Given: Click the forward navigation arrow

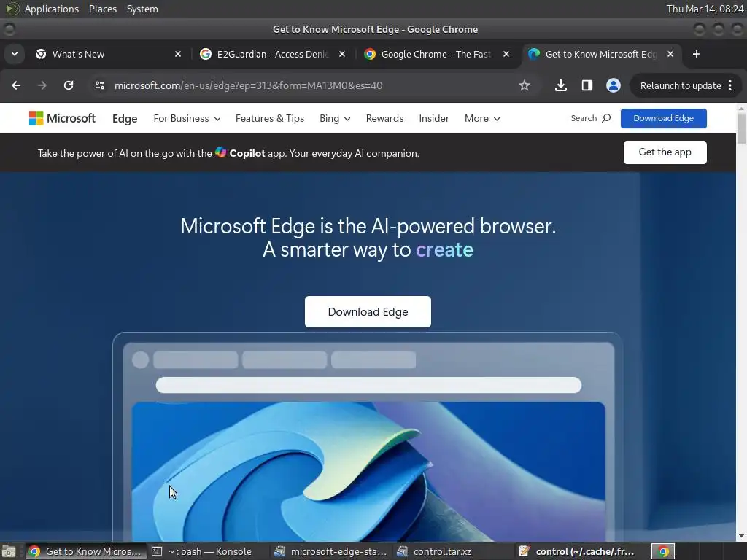Looking at the screenshot, I should (42, 85).
